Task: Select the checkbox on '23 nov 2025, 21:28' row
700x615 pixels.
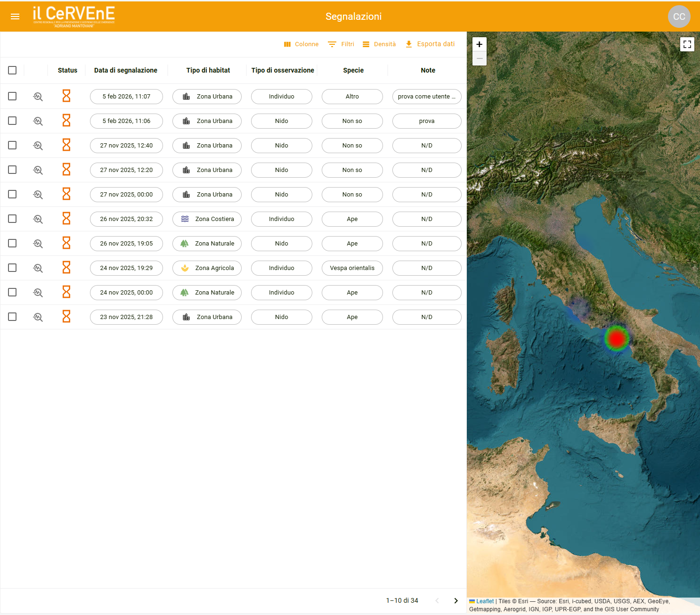Action: pyautogui.click(x=12, y=317)
